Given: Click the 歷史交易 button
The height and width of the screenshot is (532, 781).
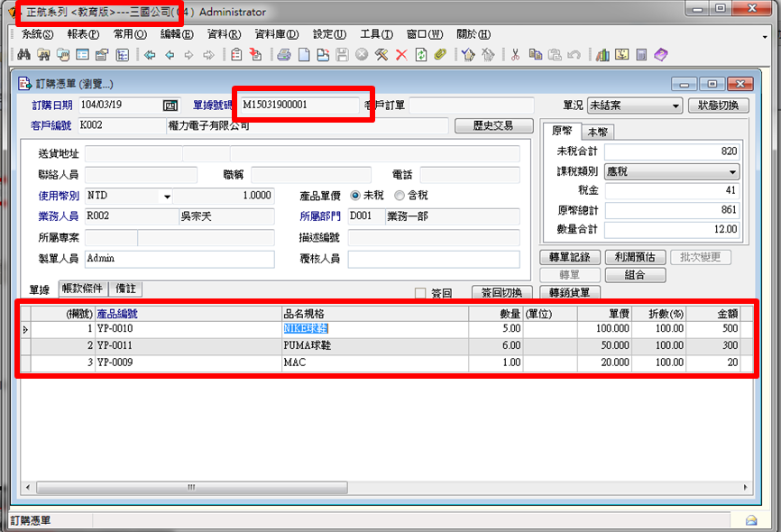Looking at the screenshot, I should tap(492, 125).
